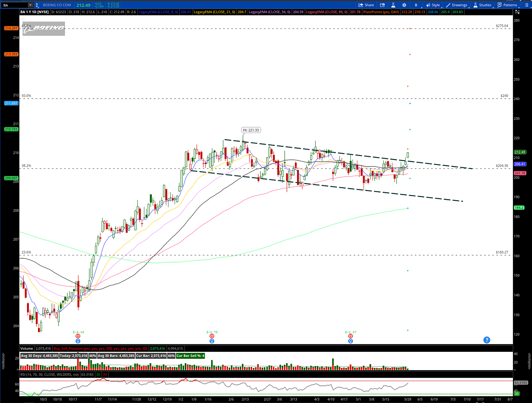Click the 63.3183 RSI axis tag
Screen dimensions: 532x403
[520, 383]
